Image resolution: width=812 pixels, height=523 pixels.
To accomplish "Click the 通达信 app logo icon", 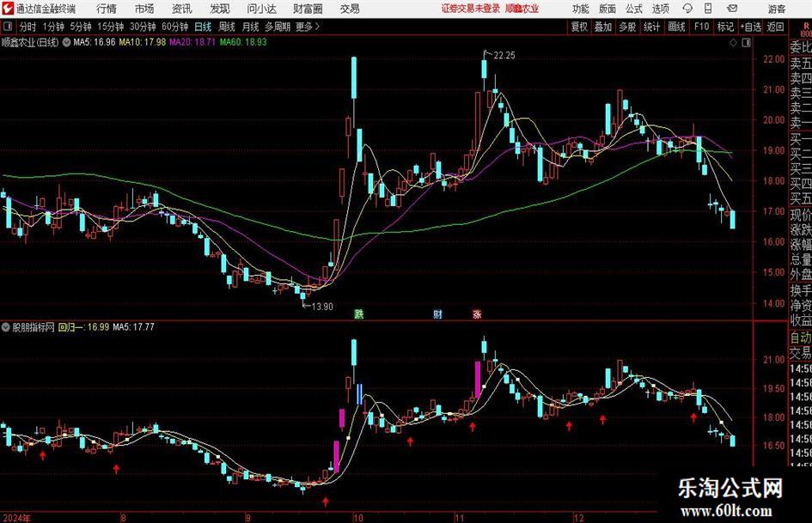I will pyautogui.click(x=8, y=9).
